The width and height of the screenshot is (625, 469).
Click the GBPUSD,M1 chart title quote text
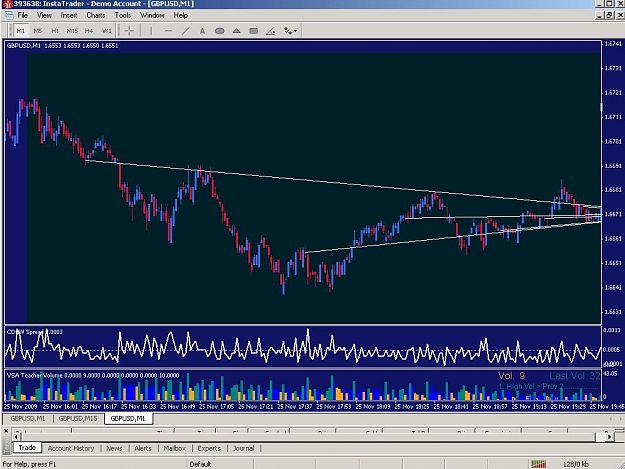[x=62, y=46]
